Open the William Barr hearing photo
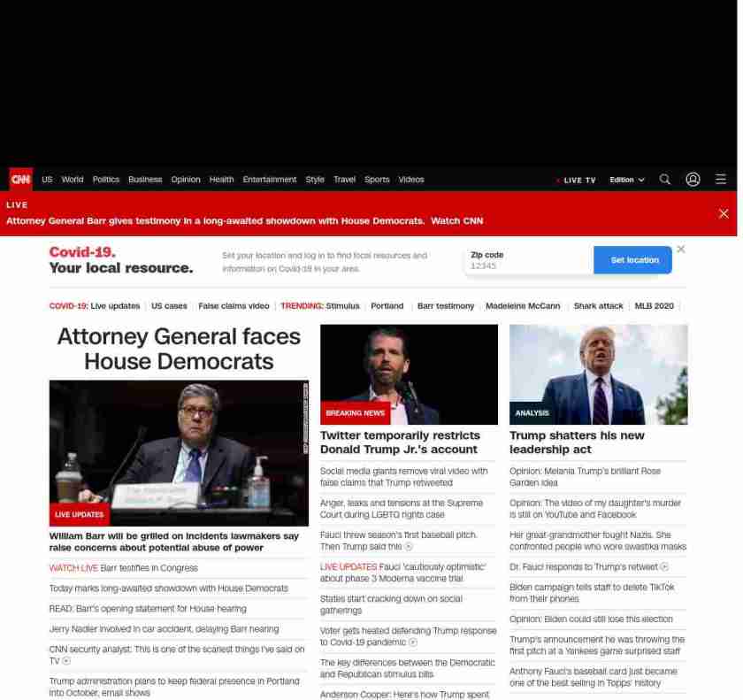 coord(179,453)
